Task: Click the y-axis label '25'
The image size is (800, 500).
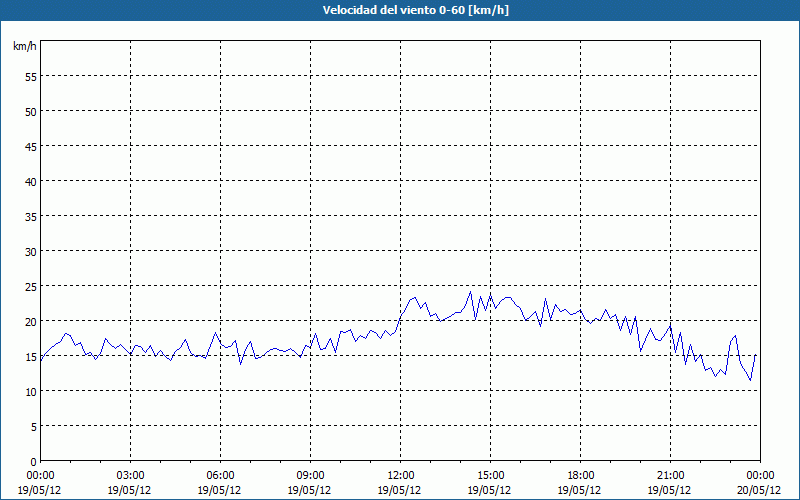Action: pyautogui.click(x=31, y=287)
